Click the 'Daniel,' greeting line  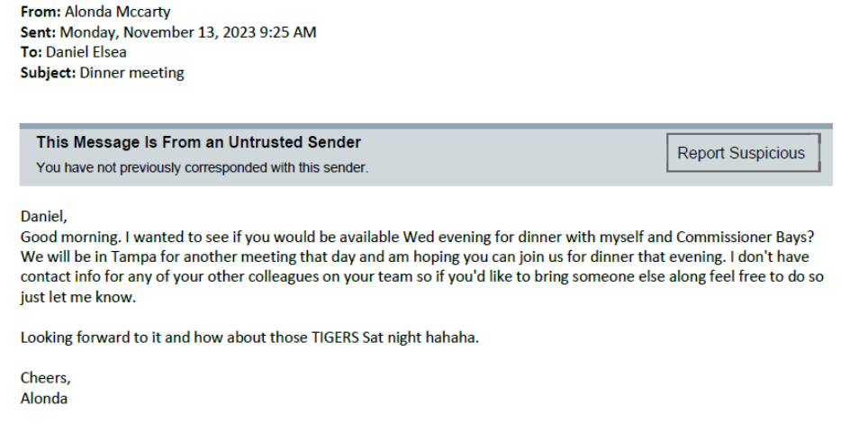tap(44, 217)
